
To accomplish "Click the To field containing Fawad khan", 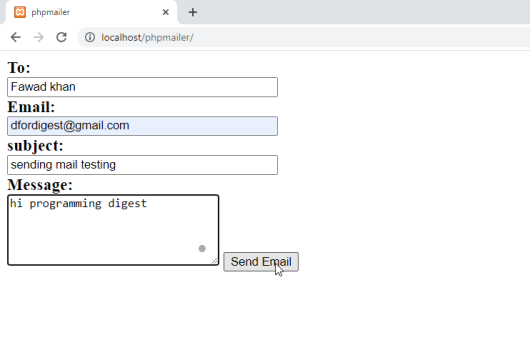I will 142,87.
